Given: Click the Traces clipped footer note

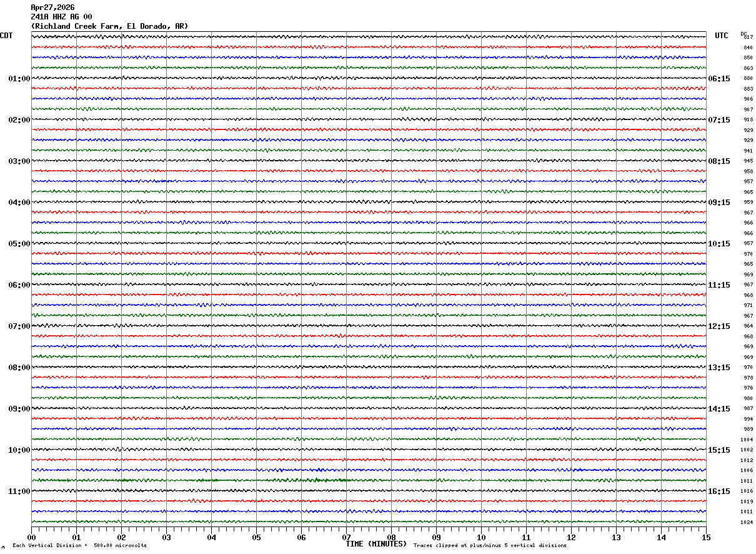Looking at the screenshot, I should (490, 546).
